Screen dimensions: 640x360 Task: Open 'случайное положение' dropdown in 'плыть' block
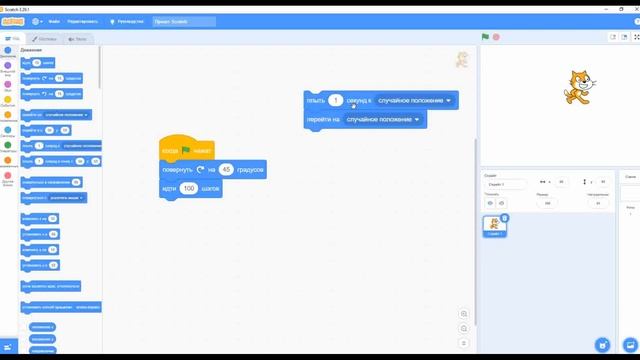click(414, 100)
